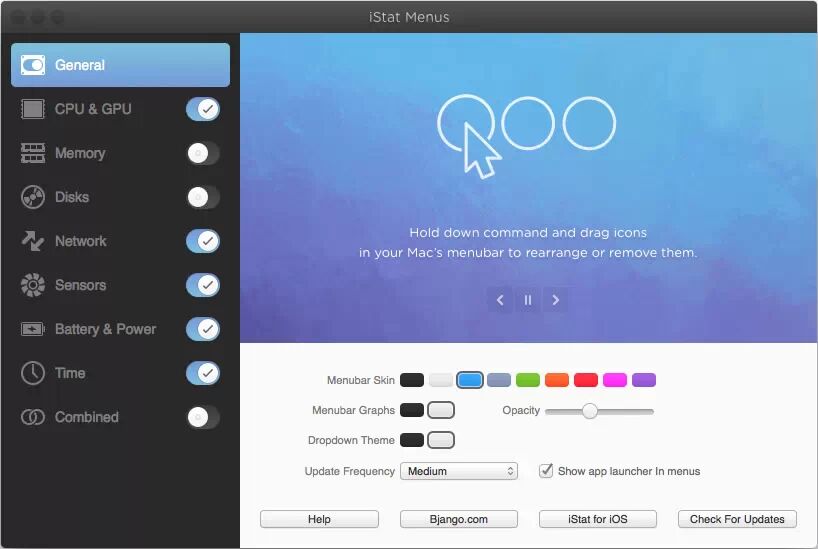The width and height of the screenshot is (818, 549).
Task: Open the Sensors section label
Action: coord(80,285)
